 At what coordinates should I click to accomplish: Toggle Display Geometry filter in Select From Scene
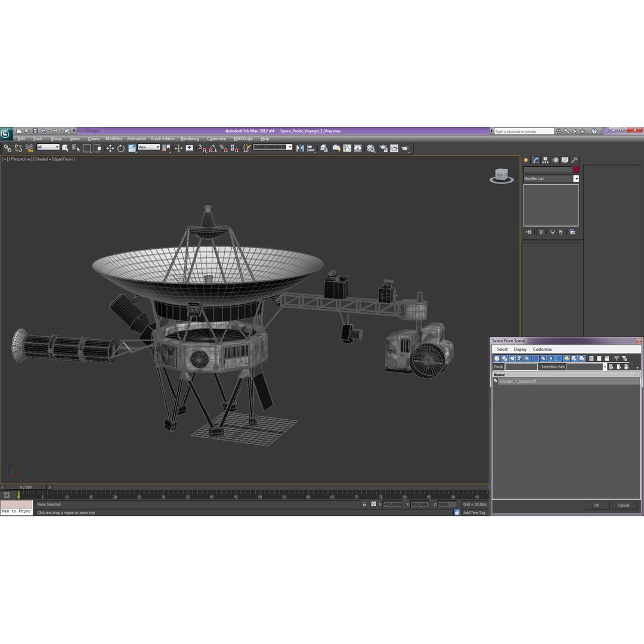pos(497,358)
